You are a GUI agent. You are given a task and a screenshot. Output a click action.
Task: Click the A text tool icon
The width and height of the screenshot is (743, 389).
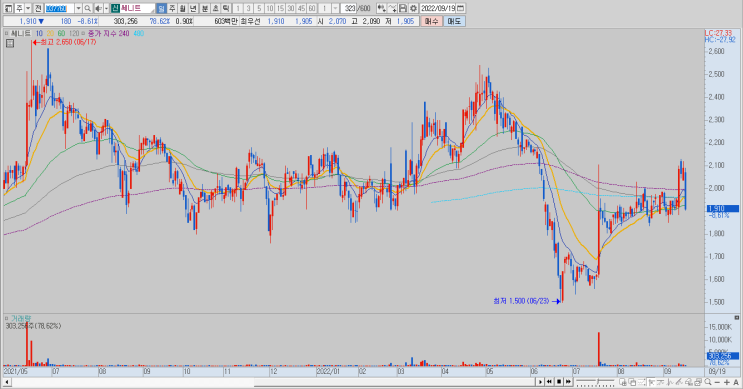pos(736,382)
